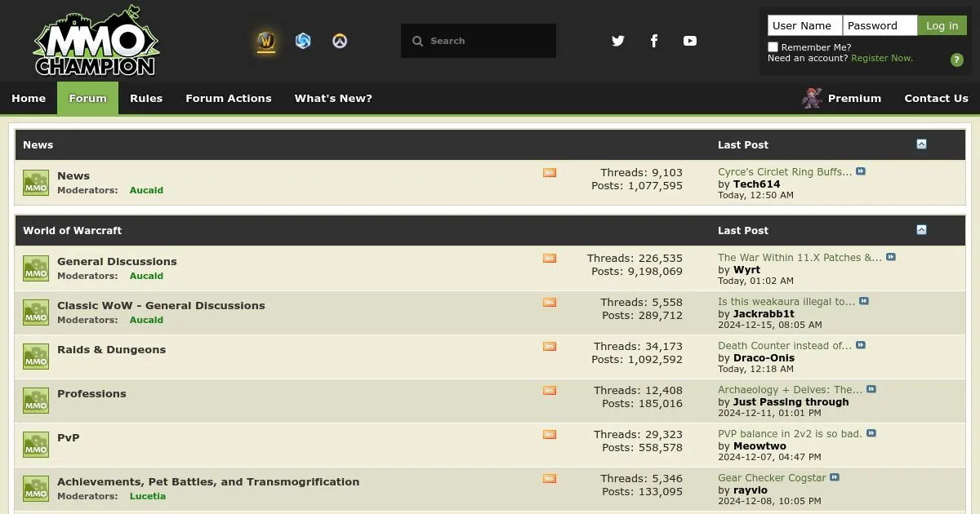
Task: Open RSS feed for Achievements forum
Action: pos(550,478)
